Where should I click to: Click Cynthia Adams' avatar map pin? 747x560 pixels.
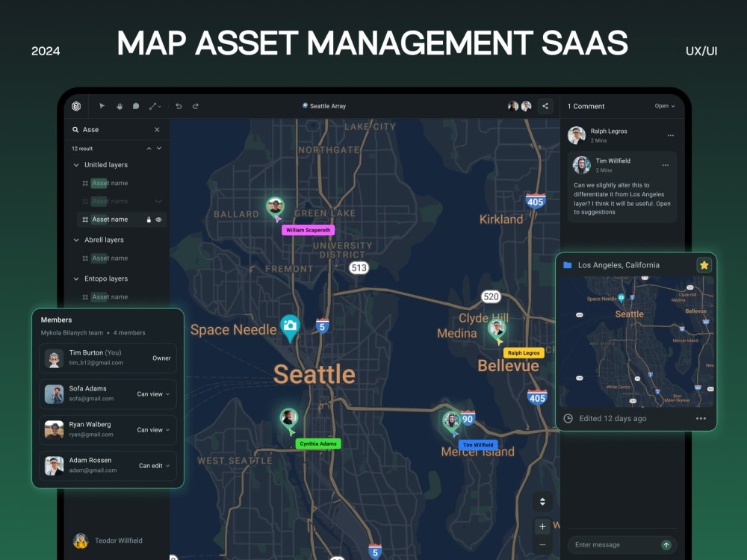[288, 419]
